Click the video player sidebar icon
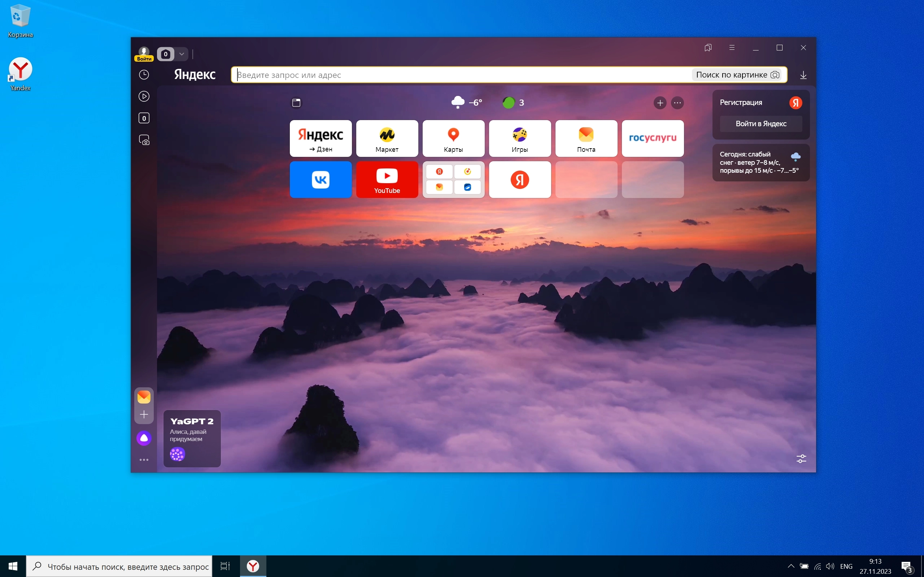The height and width of the screenshot is (577, 924). [x=144, y=96]
